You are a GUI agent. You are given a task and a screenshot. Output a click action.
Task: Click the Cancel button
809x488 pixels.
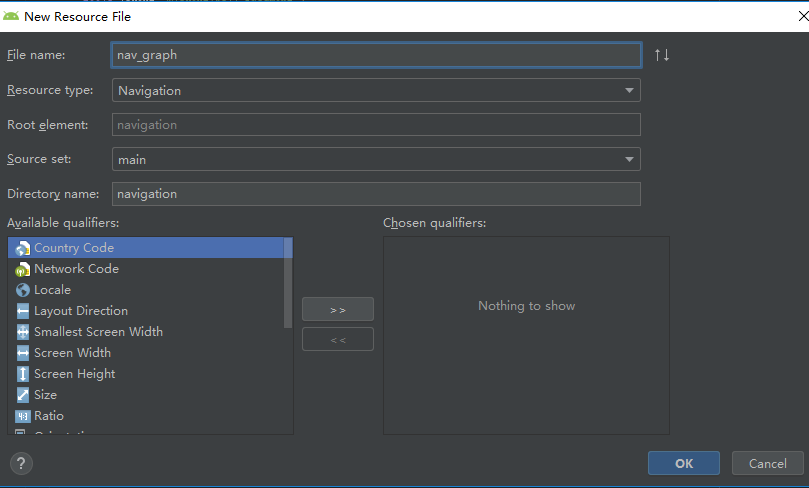768,463
